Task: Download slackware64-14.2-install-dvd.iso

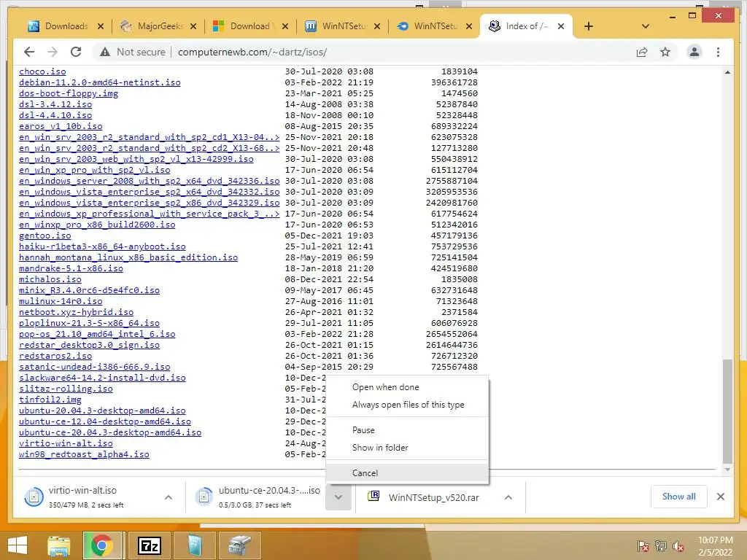Action: point(102,378)
